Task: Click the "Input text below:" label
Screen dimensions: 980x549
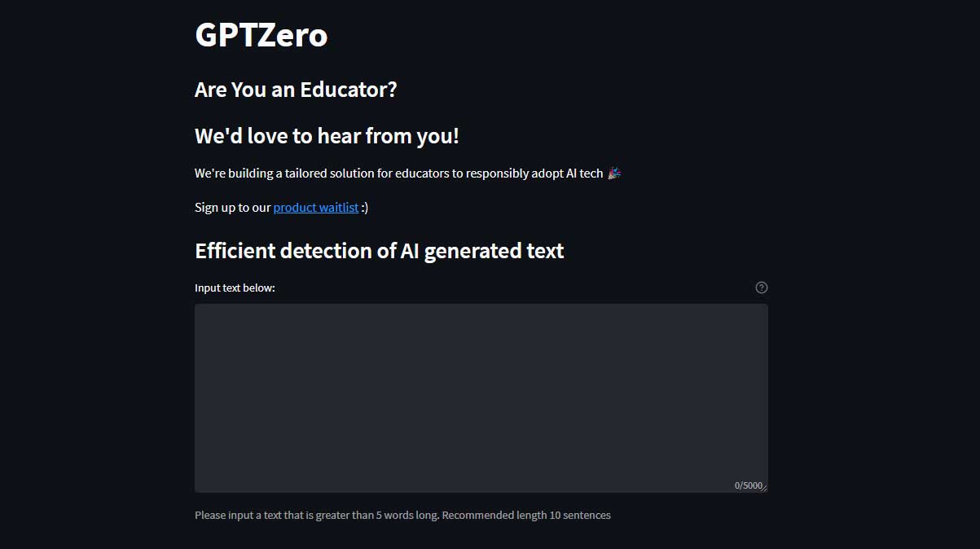Action: click(235, 288)
